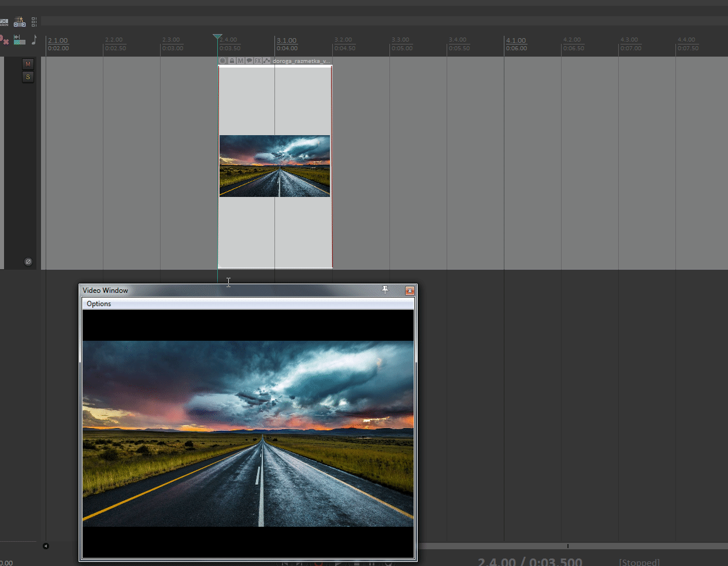Click the video preview image
Image resolution: width=728 pixels, height=566 pixels.
(x=248, y=434)
